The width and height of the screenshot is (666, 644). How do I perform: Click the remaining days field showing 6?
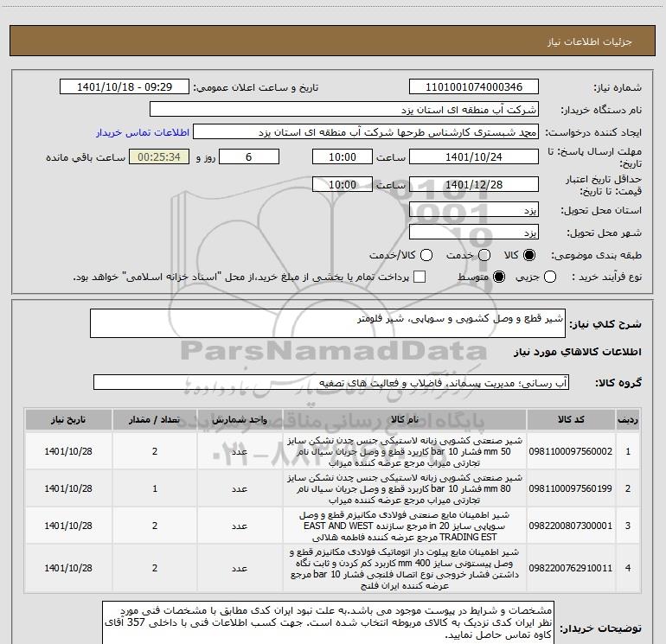[249, 157]
